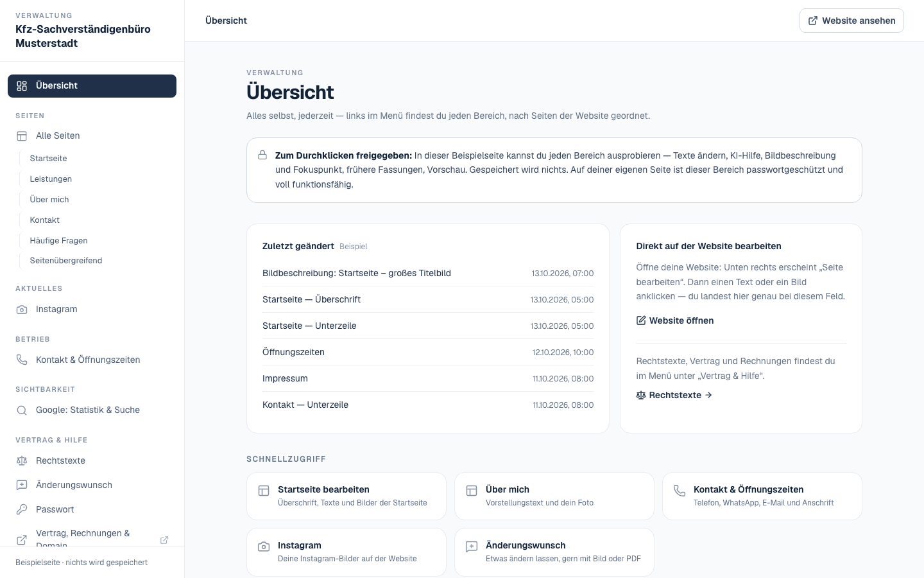Open Google: Statistik & Suche

92,410
